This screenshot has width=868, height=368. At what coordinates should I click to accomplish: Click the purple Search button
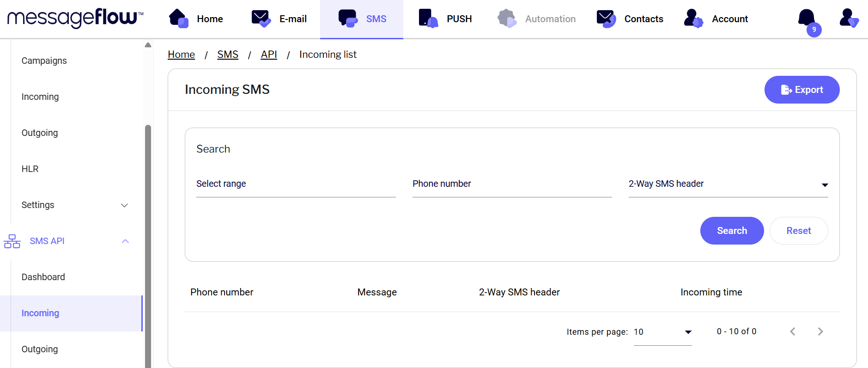732,231
